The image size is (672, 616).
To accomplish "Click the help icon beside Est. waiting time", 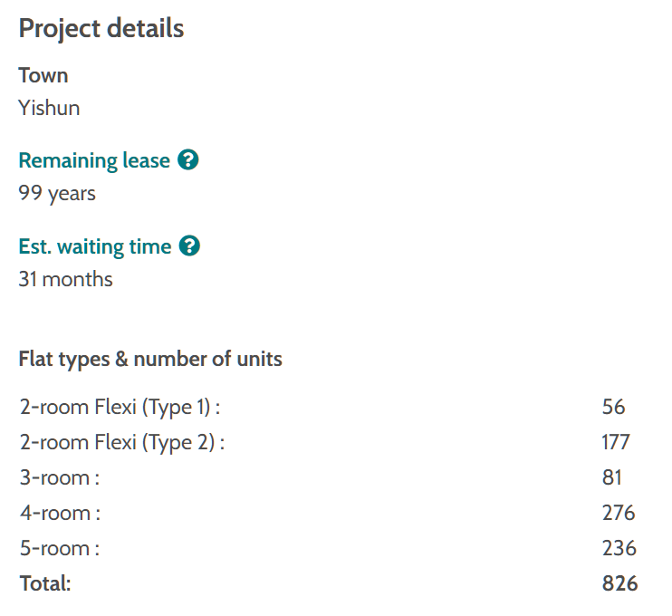I will (189, 246).
